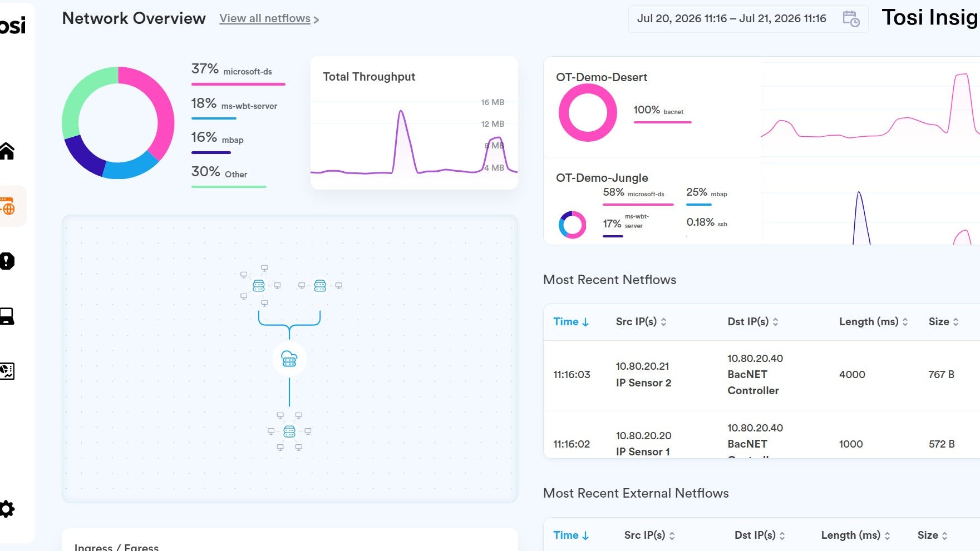Image resolution: width=980 pixels, height=551 pixels.
Task: Click the 572 B size cell
Action: pyautogui.click(x=942, y=444)
